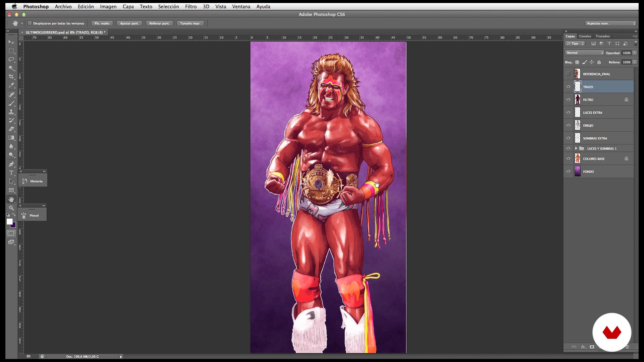Select the Rectangular Marquee tool

click(11, 51)
